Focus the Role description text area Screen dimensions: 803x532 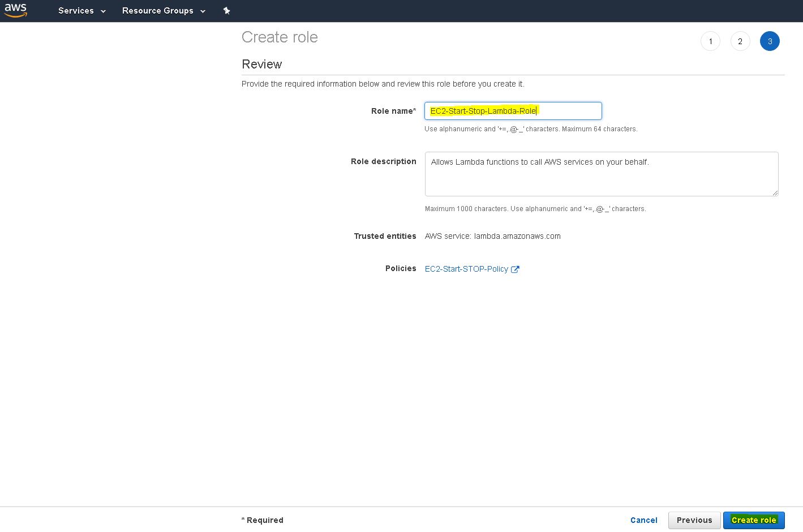pos(601,174)
